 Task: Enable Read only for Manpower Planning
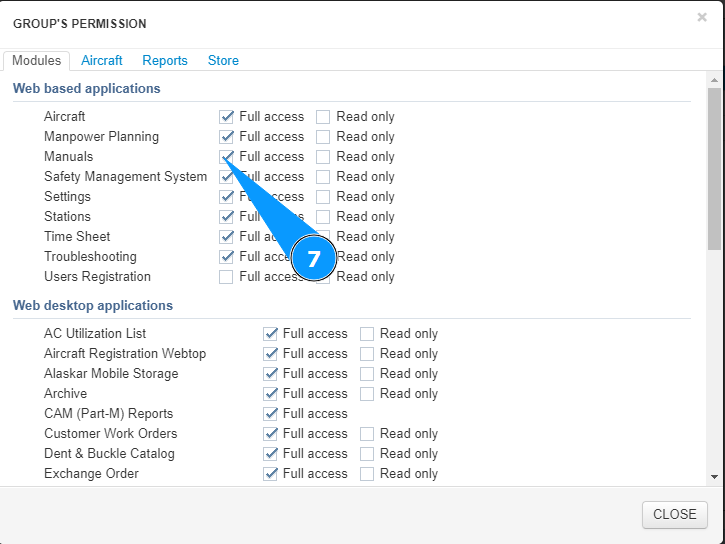click(x=323, y=137)
